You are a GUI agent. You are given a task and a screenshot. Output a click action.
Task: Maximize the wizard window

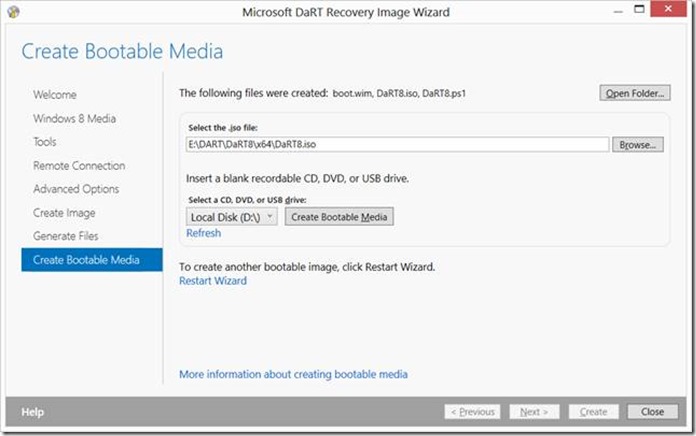point(639,9)
